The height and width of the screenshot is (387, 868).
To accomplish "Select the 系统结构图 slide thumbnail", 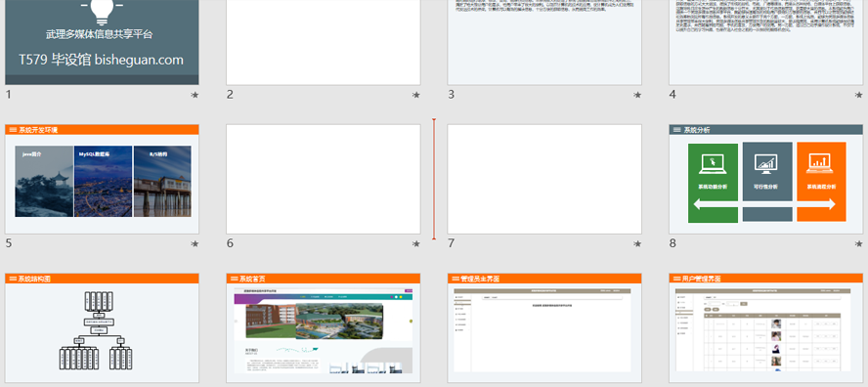I will tap(102, 327).
